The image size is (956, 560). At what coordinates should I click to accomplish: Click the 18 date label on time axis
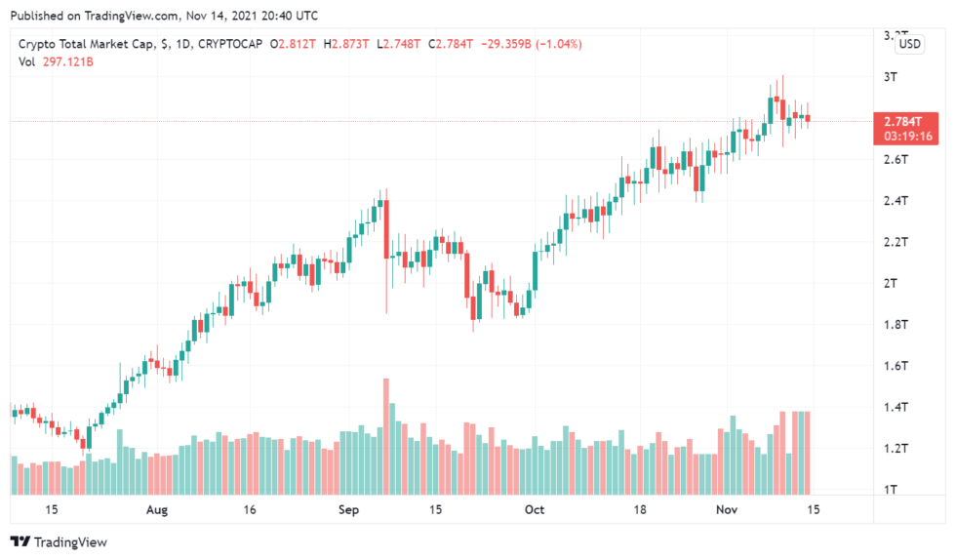pos(640,509)
